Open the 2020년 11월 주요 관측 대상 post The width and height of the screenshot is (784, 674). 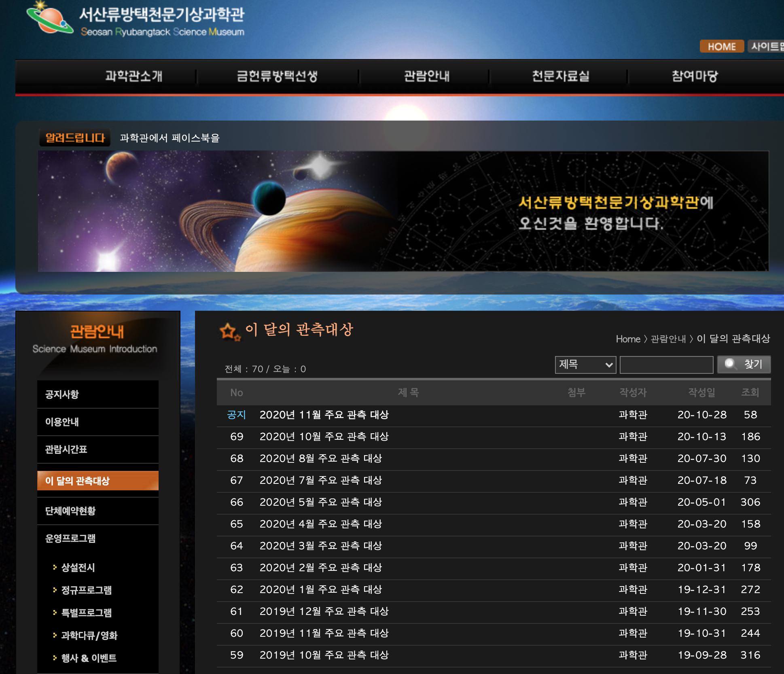click(324, 415)
